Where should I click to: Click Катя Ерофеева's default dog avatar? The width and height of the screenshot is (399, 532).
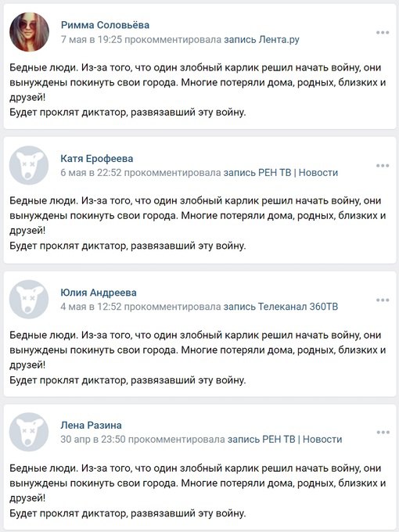(29, 165)
